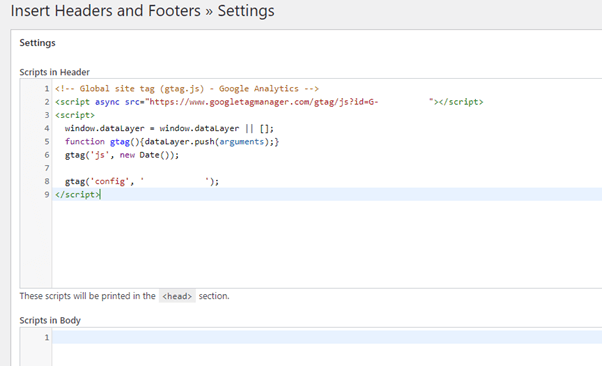This screenshot has width=602, height=366.
Task: Click the window.dataLayer assignment line
Action: tap(169, 128)
